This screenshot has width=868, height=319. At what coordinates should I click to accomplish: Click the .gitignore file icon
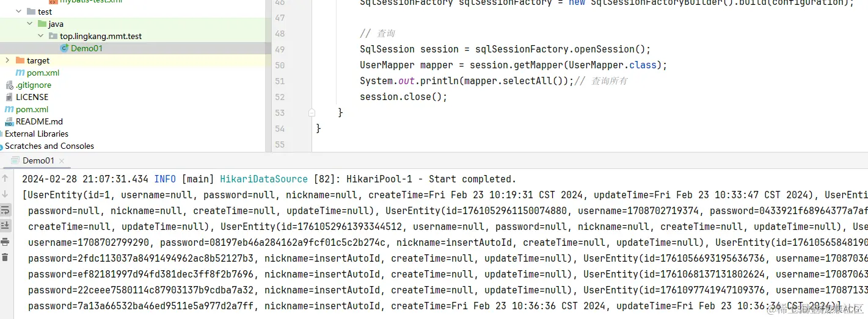9,85
